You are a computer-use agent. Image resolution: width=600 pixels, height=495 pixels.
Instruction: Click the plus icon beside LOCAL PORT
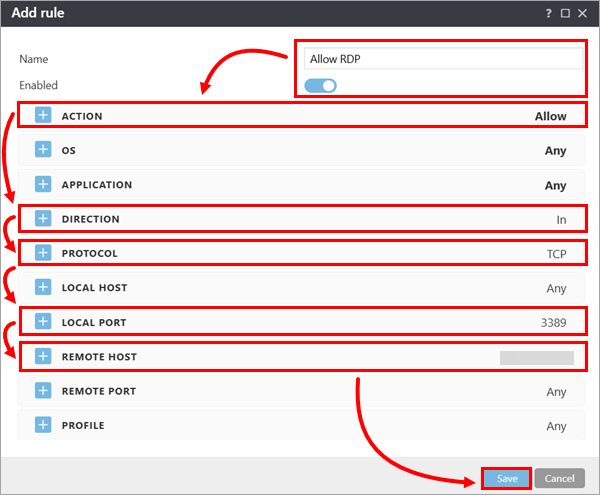[43, 322]
